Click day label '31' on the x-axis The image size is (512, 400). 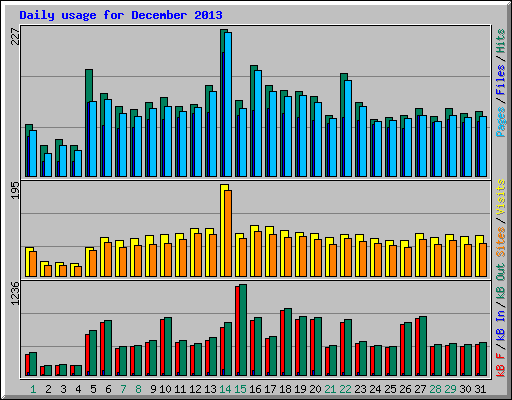pyautogui.click(x=480, y=389)
